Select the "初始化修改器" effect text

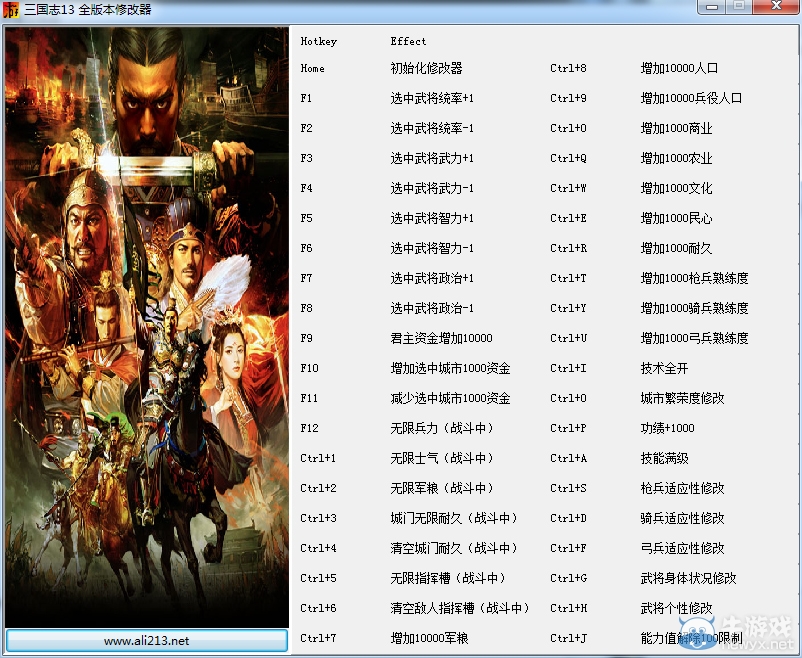(427, 68)
